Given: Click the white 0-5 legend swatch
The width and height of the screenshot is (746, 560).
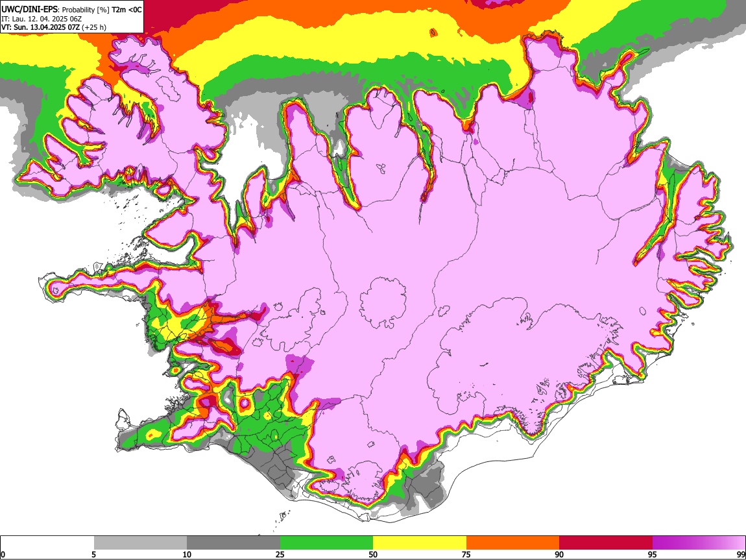Looking at the screenshot, I should click(47, 542).
